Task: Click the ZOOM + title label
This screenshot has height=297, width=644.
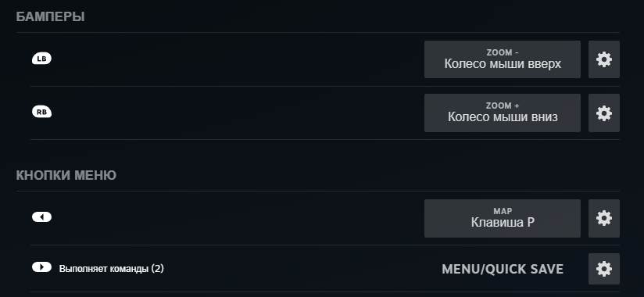Action: (x=503, y=106)
